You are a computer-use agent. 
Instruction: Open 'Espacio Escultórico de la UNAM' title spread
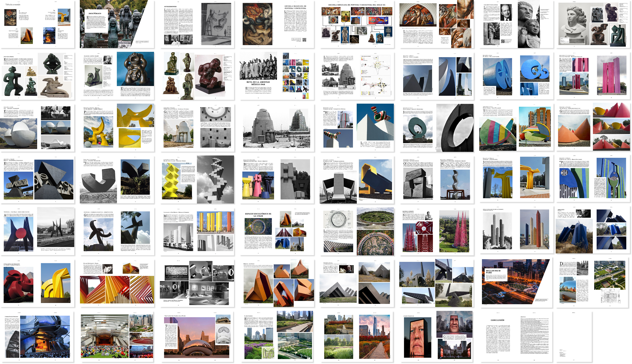(277, 232)
